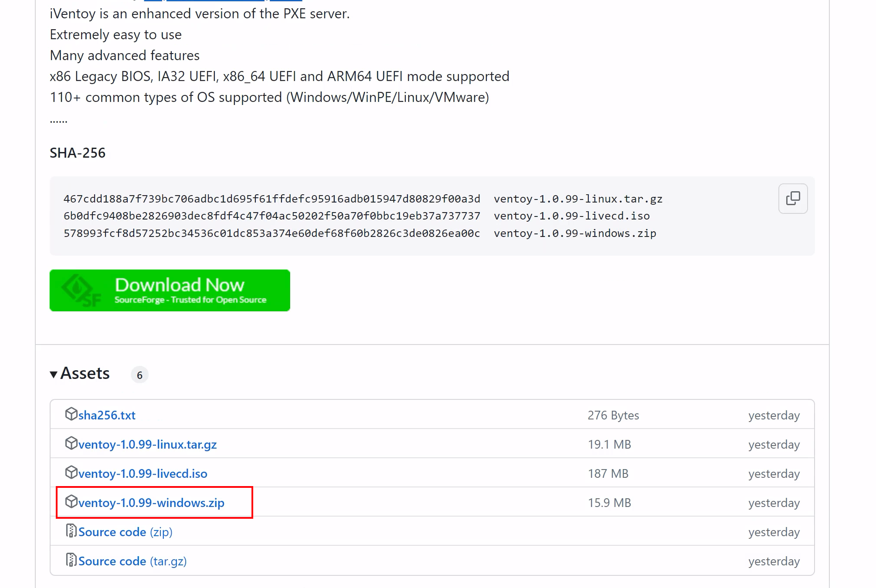The image size is (876, 588).
Task: Click the package icon beside ventoy-1.0.99-livecd.iso
Action: [71, 472]
